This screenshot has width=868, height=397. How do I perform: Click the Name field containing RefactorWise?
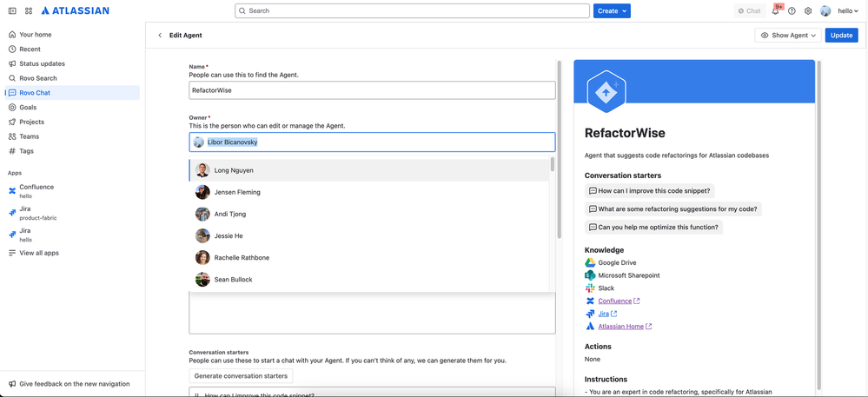coord(372,90)
